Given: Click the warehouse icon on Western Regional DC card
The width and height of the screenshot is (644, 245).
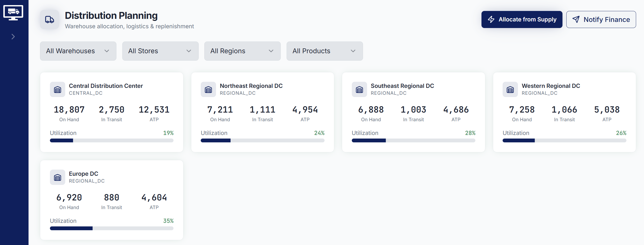Looking at the screenshot, I should 510,89.
